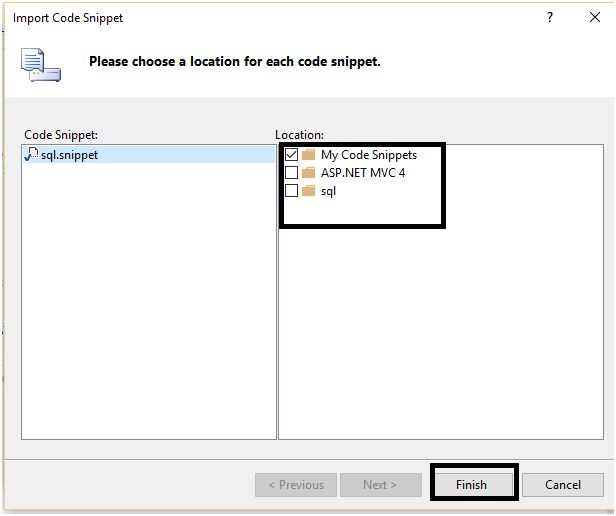Close the Import Code Snippet dialog
This screenshot has width=616, height=516.
point(595,18)
